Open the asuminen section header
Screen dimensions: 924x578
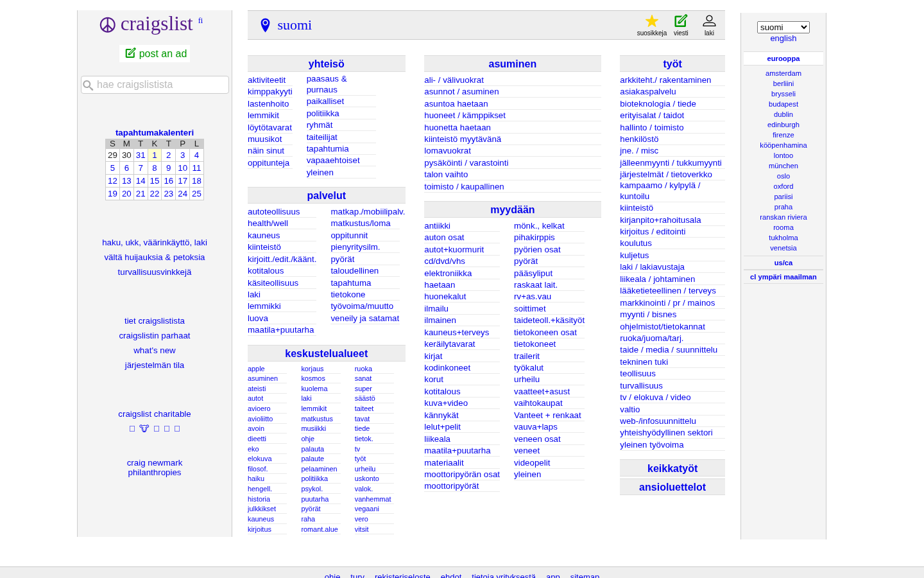[512, 64]
